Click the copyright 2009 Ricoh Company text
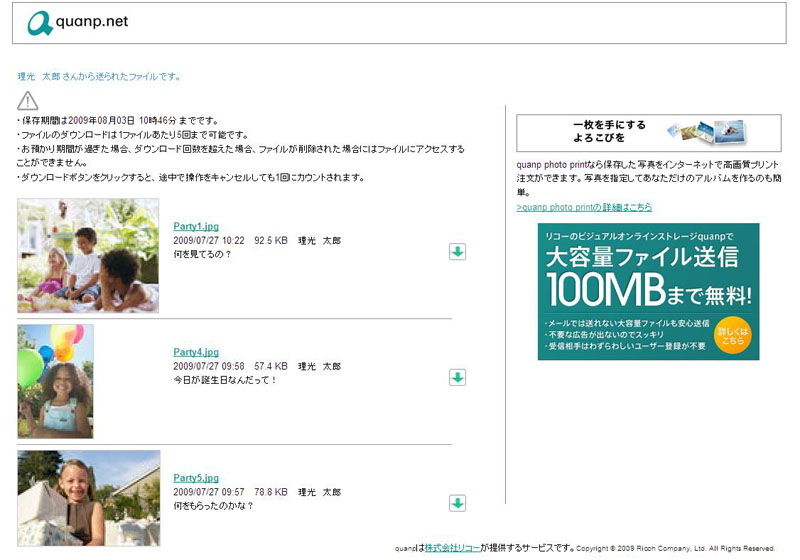 (676, 549)
